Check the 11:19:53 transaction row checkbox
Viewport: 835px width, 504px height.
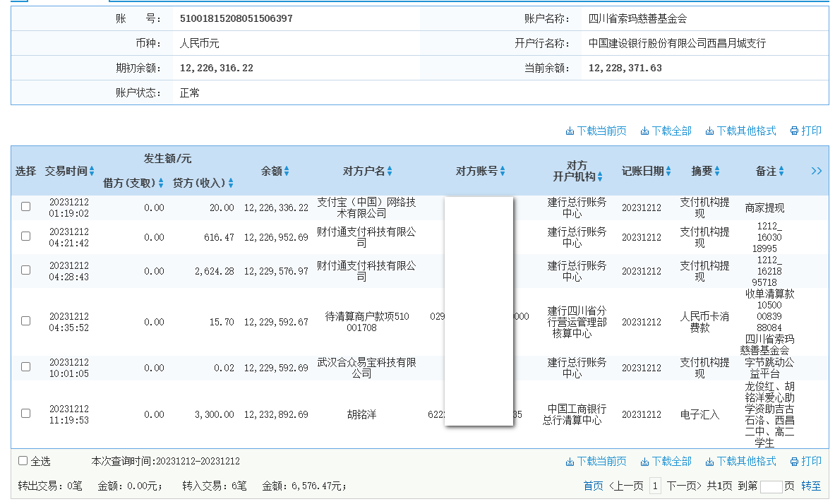point(25,414)
